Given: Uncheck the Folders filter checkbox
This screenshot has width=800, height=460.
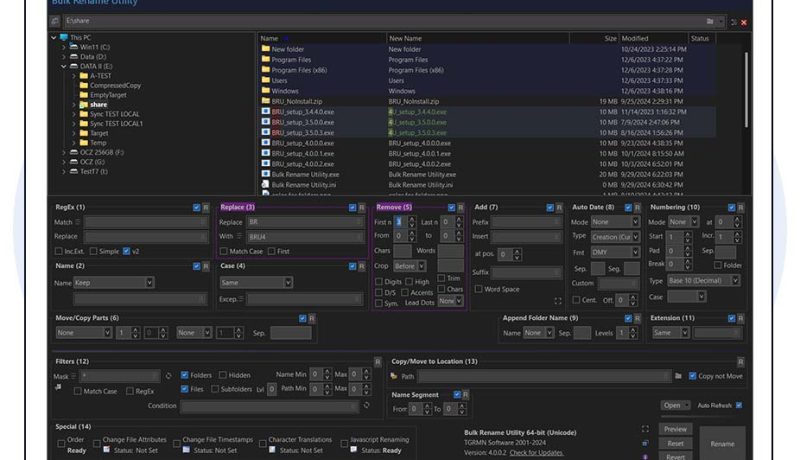Looking at the screenshot, I should click(185, 375).
